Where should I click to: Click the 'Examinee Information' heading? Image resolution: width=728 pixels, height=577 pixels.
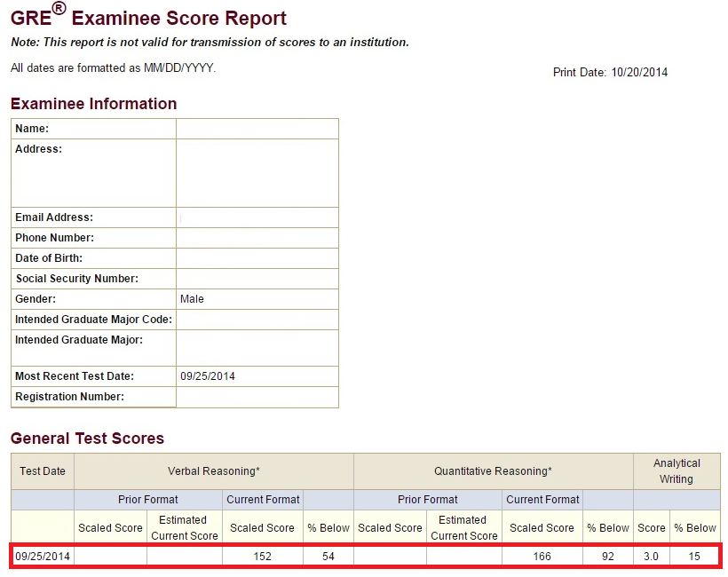pyautogui.click(x=94, y=104)
